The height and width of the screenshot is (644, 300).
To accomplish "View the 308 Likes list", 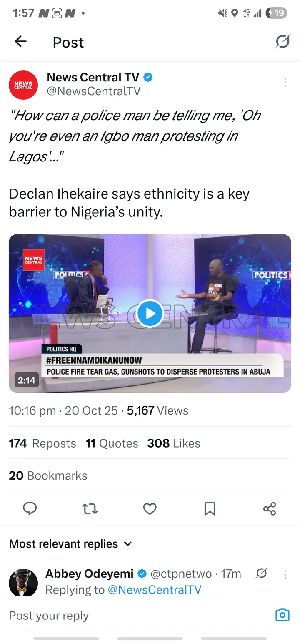I will point(173,443).
